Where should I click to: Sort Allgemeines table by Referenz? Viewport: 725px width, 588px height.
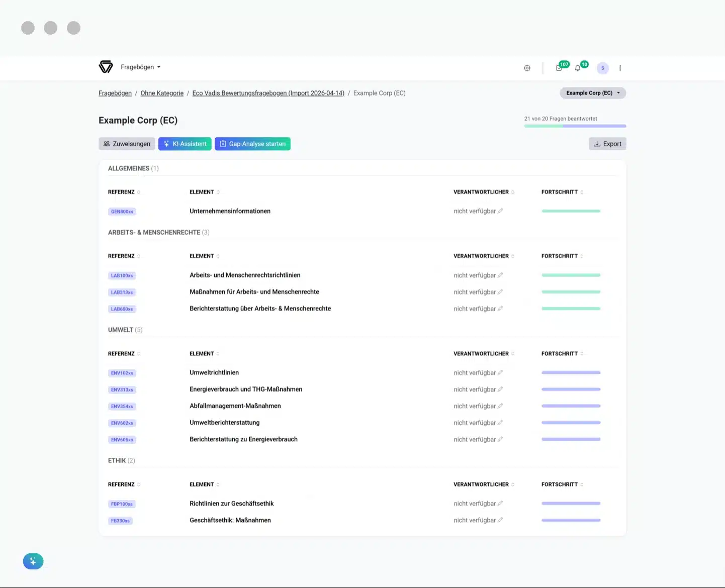124,192
